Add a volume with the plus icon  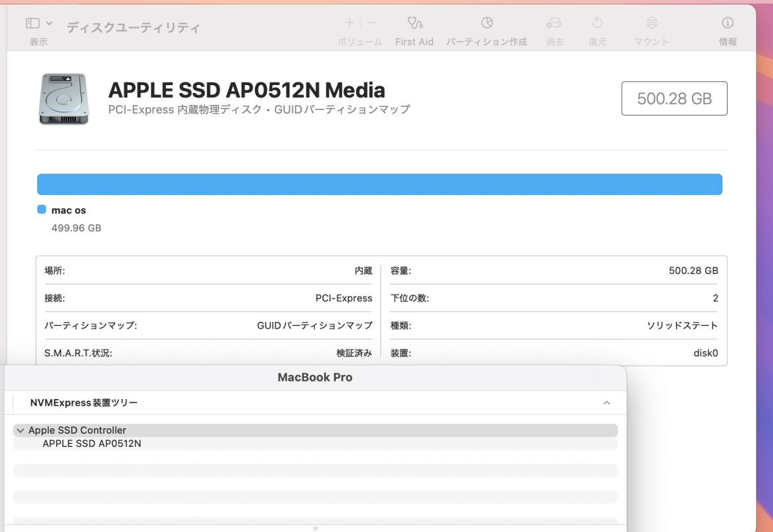click(349, 23)
